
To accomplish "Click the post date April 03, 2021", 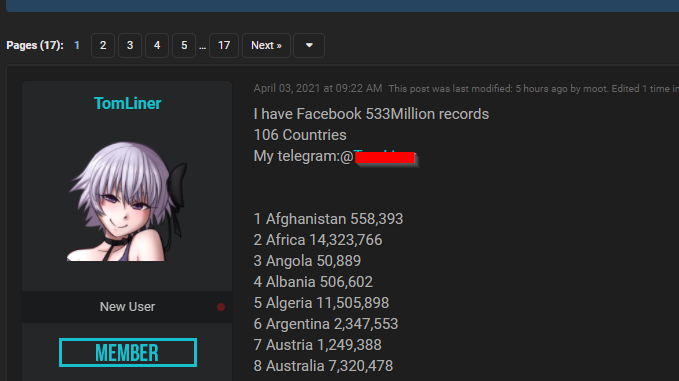I will point(318,88).
